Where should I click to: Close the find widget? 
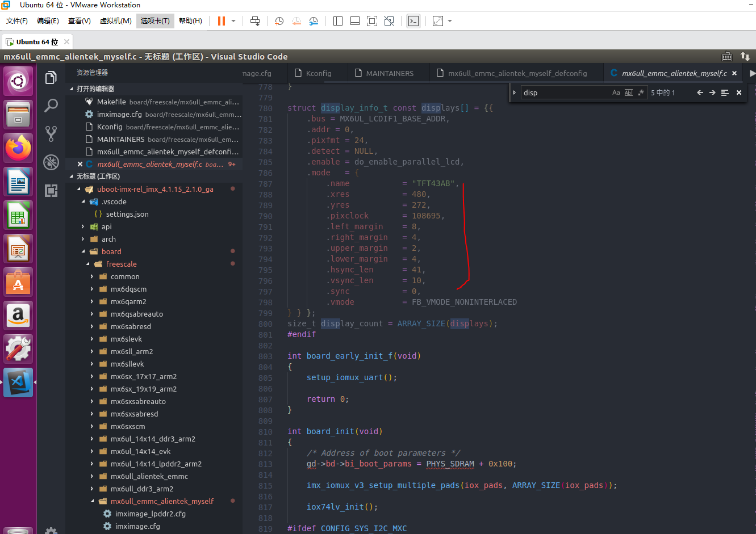739,92
